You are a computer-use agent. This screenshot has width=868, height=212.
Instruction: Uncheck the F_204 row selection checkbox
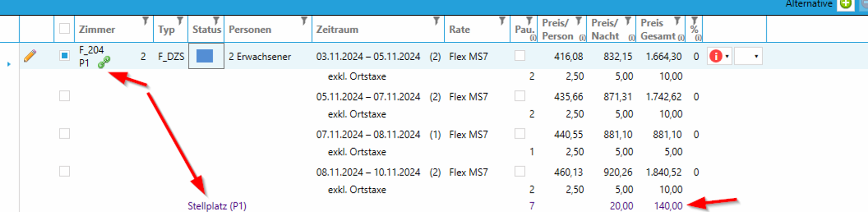65,56
